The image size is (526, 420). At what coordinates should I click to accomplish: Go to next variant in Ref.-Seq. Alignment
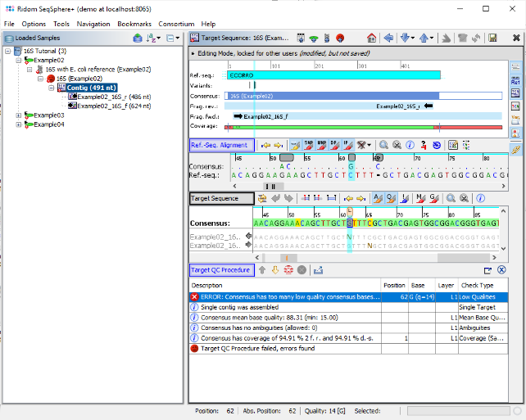279,145
